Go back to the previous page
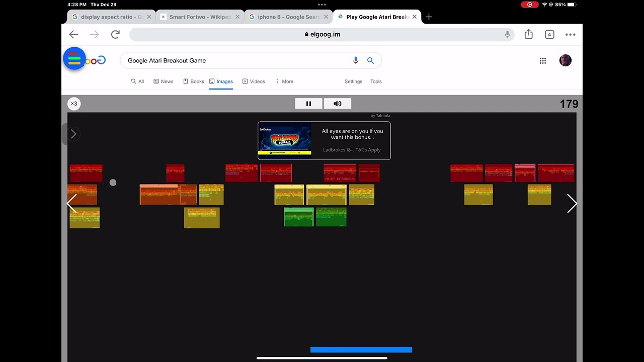This screenshot has width=644, height=362. coord(73,34)
